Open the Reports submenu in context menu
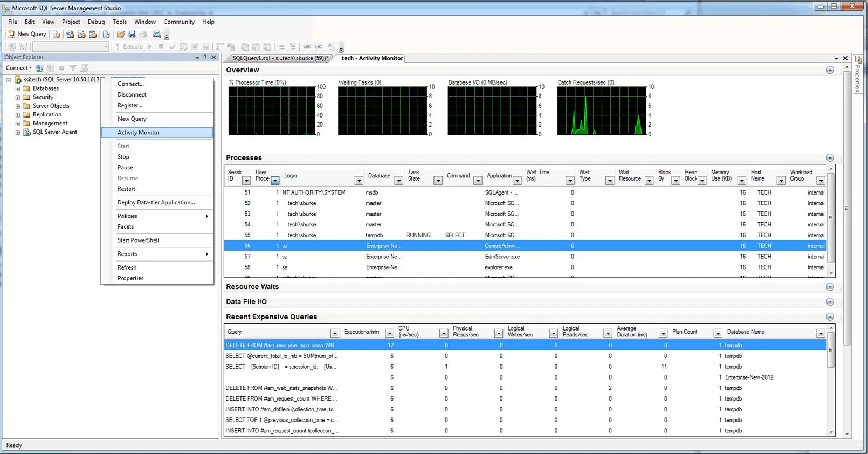The height and width of the screenshot is (454, 868). 157,254
